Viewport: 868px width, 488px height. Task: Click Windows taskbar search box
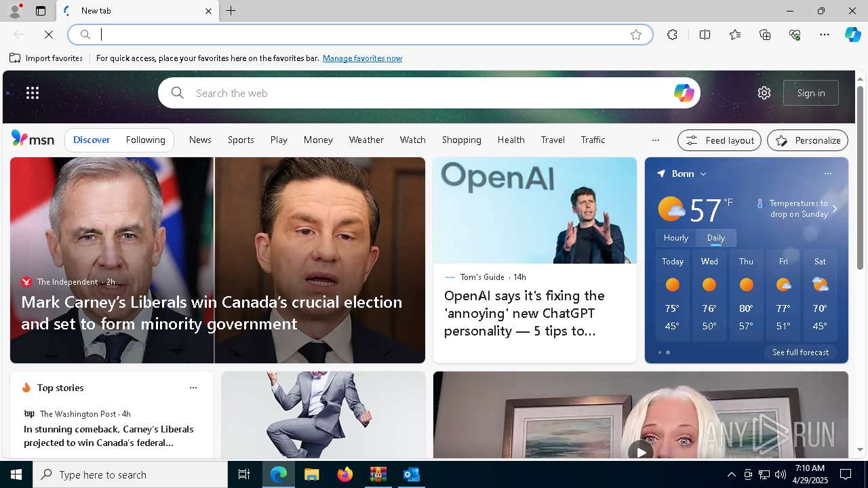[130, 474]
